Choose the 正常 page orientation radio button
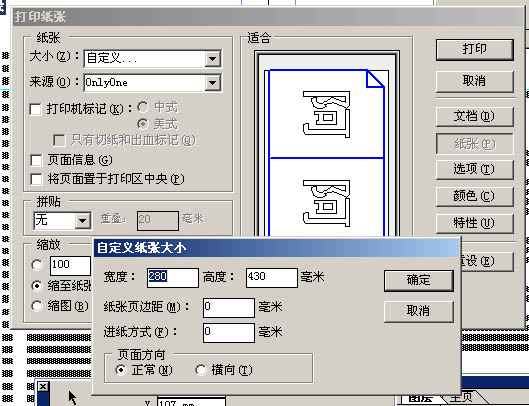The image size is (529, 406). [120, 370]
